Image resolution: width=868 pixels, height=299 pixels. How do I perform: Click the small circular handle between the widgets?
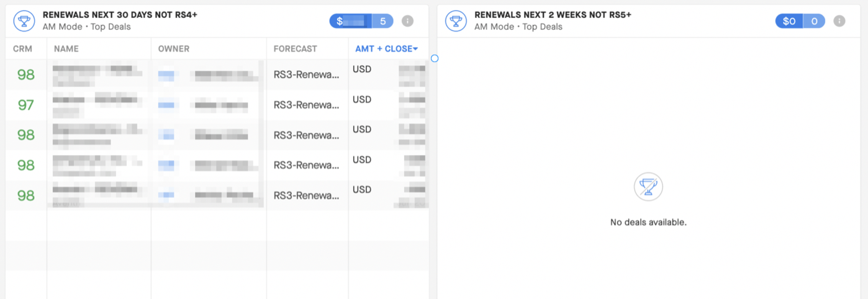pos(435,58)
